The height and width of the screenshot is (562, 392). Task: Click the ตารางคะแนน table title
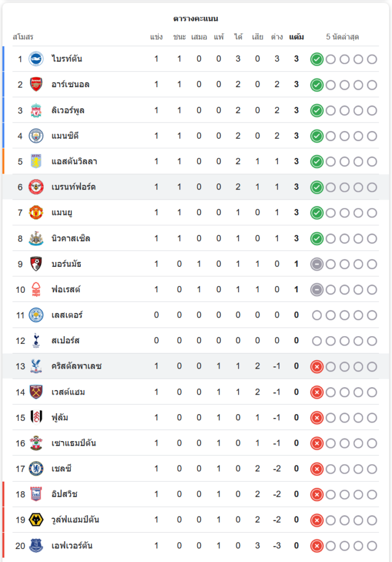[x=195, y=19]
